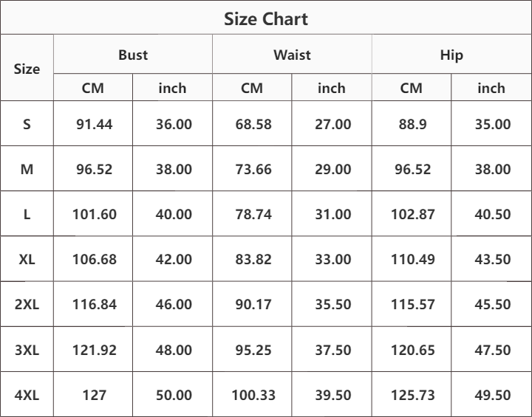
Task: Select the XL size row label
Action: point(27,259)
